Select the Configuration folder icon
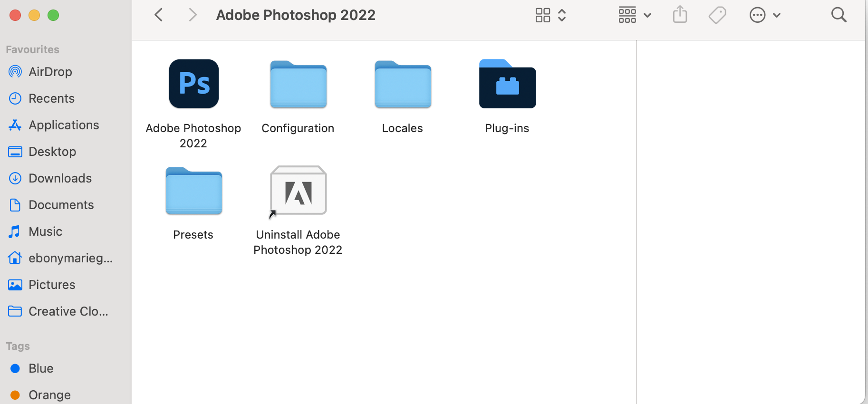Screen dimensions: 868x404 (299, 84)
